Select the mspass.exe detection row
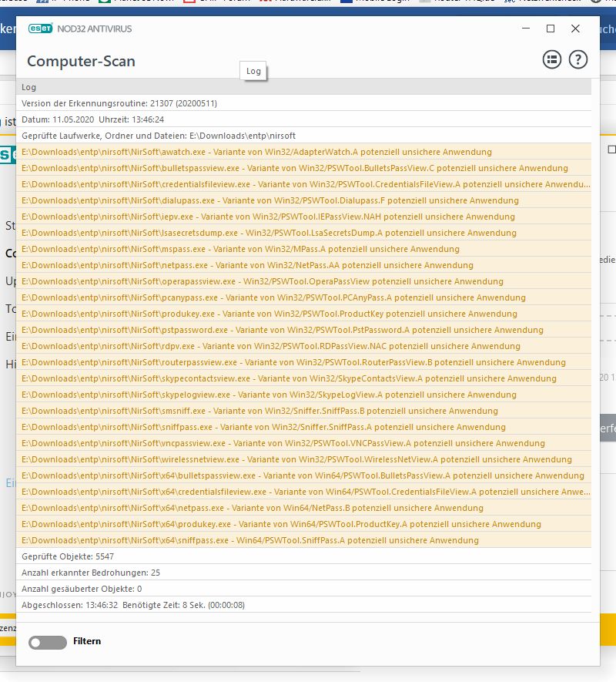This screenshot has height=682, width=616. (x=303, y=249)
